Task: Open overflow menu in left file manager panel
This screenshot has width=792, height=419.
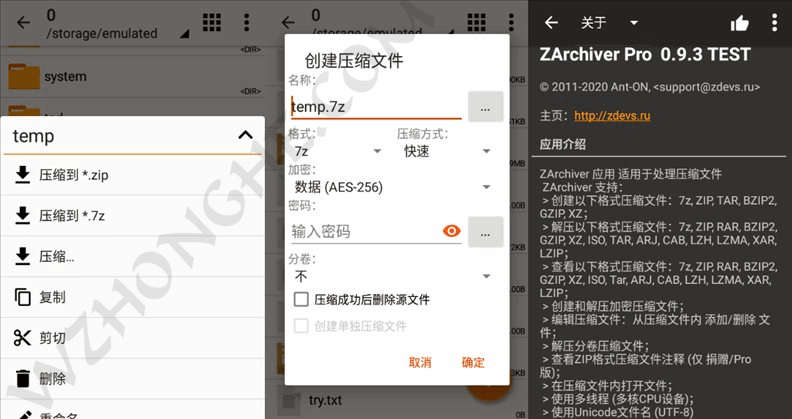Action: pyautogui.click(x=246, y=22)
